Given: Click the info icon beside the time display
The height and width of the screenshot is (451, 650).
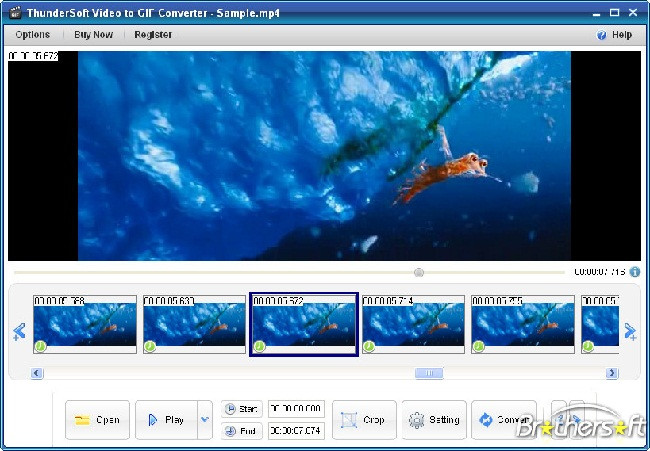Looking at the screenshot, I should 634,272.
